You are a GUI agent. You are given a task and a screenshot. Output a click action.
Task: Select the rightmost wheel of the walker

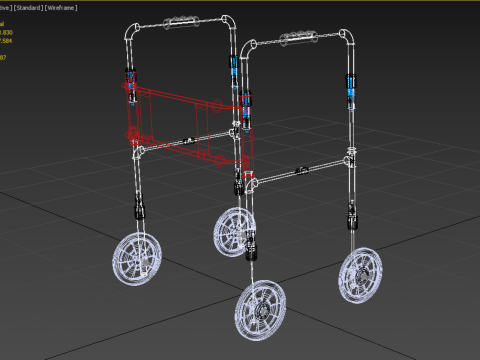(x=360, y=275)
